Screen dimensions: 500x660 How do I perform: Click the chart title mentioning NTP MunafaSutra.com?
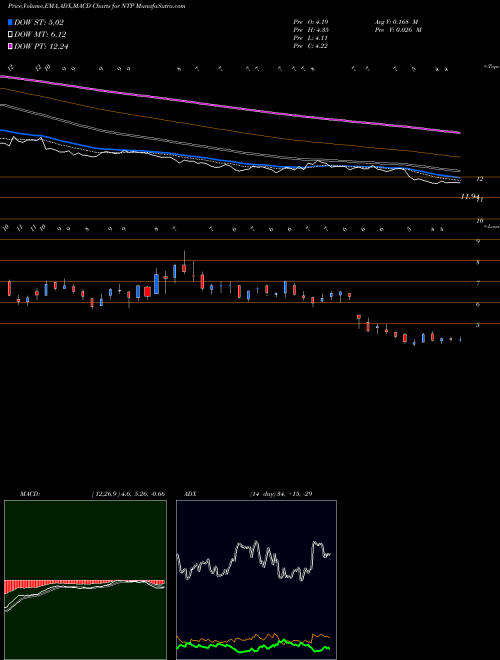[x=97, y=6]
